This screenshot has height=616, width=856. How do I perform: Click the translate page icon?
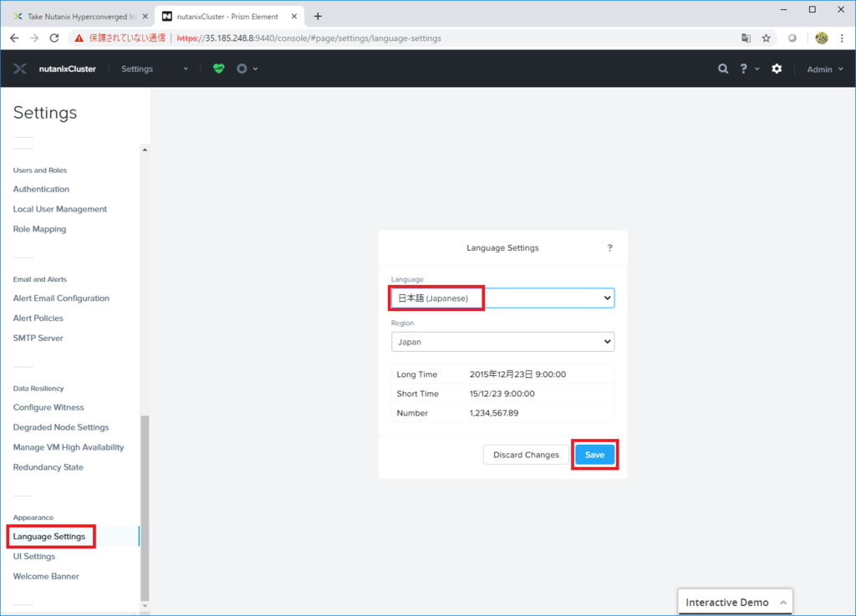tap(746, 38)
